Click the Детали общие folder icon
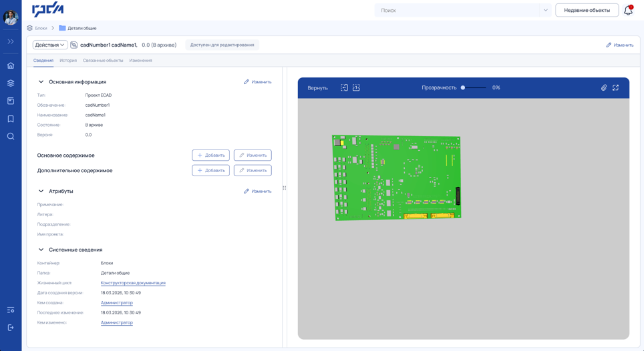 pos(62,28)
